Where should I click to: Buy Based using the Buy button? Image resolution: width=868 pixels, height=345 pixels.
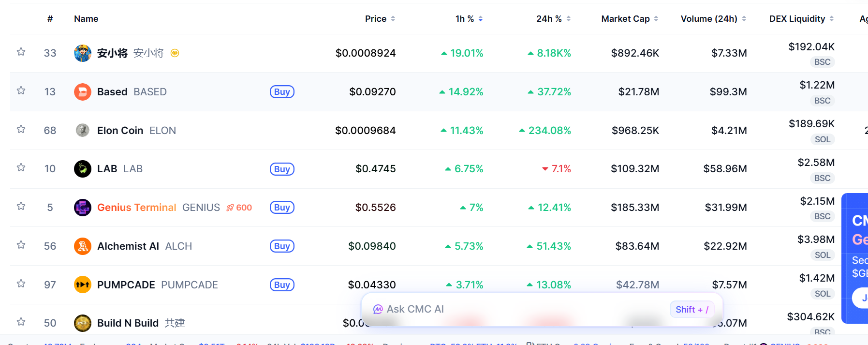[x=282, y=92]
